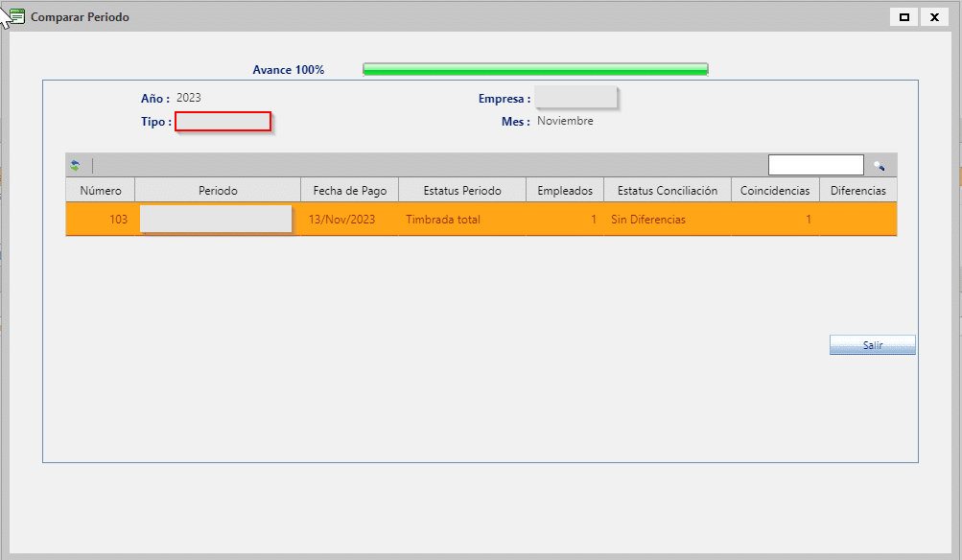Focus the grid search text box
Image resolution: width=962 pixels, height=560 pixels.
pos(815,165)
